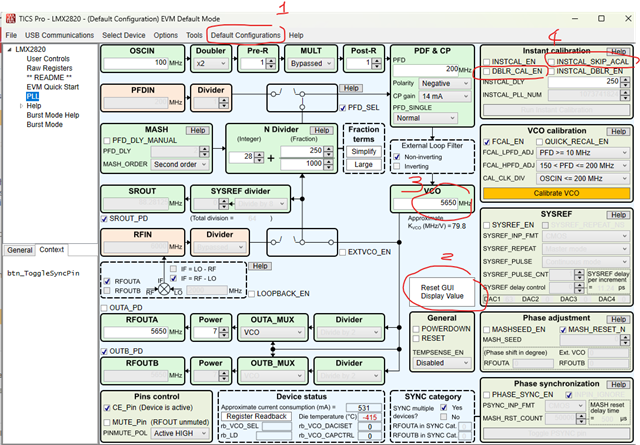The image size is (640, 445).
Task: Expand the Help tree node
Action: click(21, 106)
